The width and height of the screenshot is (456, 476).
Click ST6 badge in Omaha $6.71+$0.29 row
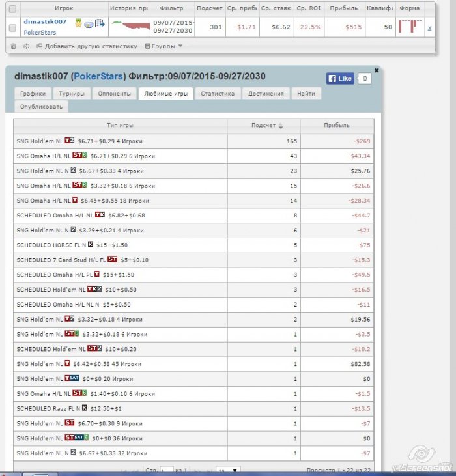[79, 155]
